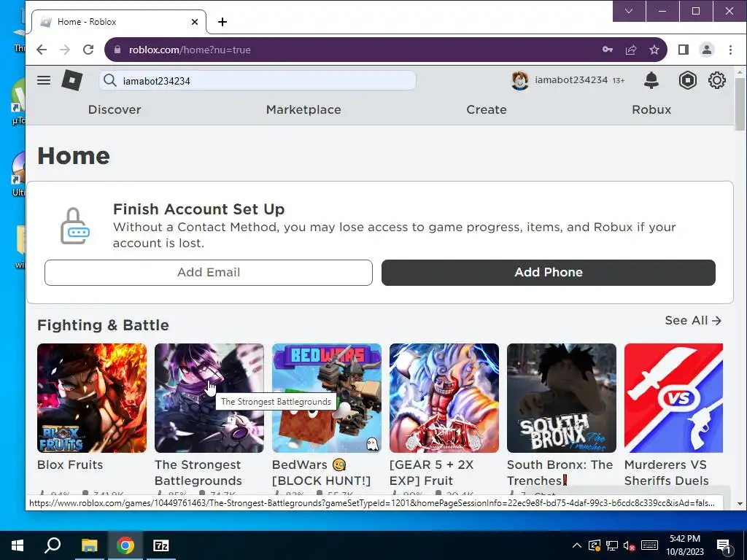Open the notifications bell

pyautogui.click(x=651, y=80)
